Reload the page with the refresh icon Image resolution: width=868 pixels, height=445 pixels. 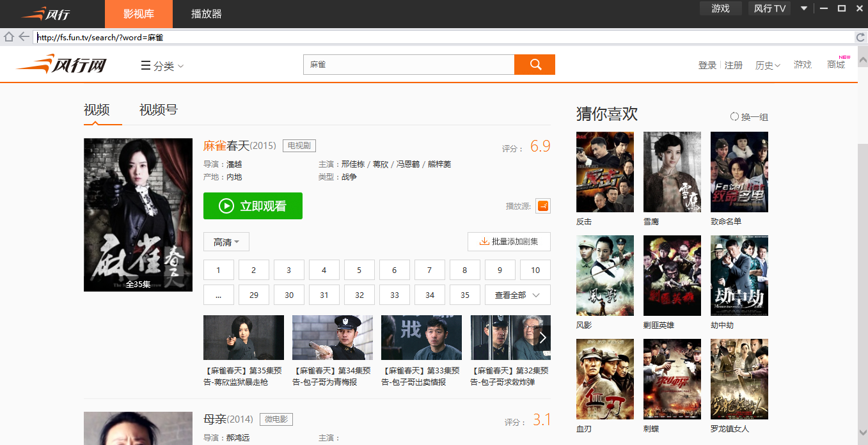click(x=860, y=36)
